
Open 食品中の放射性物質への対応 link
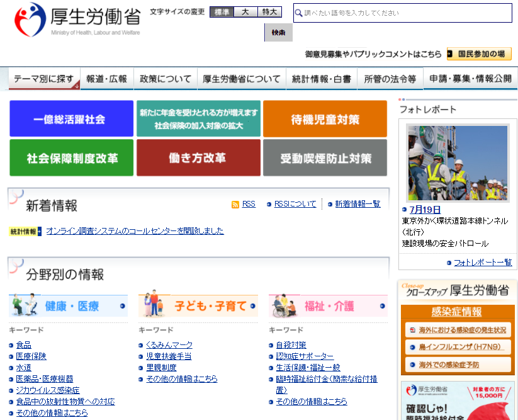click(65, 402)
